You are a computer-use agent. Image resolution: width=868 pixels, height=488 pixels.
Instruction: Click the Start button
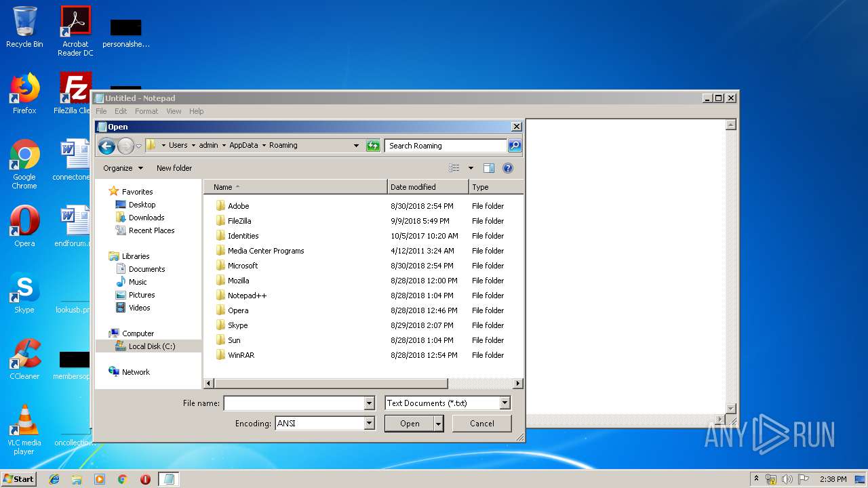[19, 479]
